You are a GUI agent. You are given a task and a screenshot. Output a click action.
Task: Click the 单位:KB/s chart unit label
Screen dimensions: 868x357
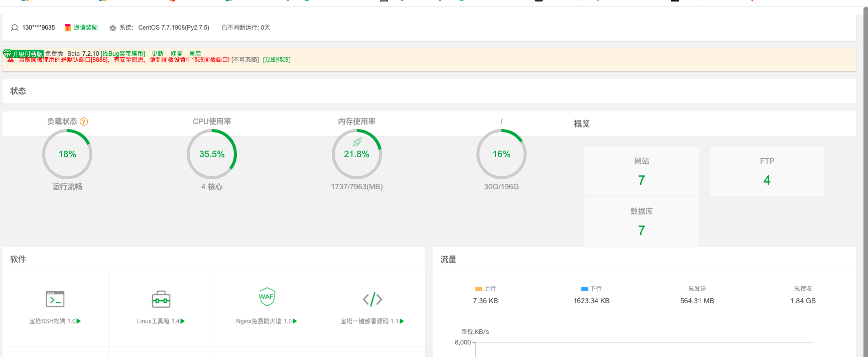click(475, 332)
